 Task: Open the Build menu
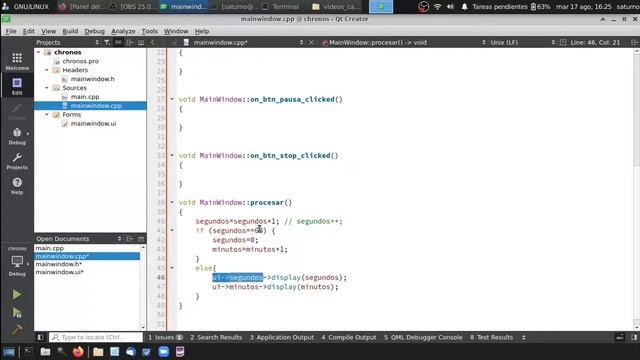[70, 31]
